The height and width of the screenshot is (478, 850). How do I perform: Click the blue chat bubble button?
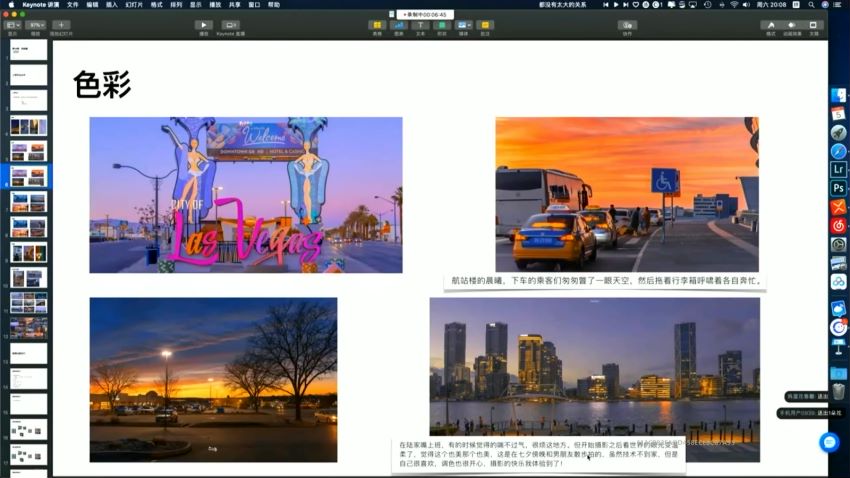point(829,443)
